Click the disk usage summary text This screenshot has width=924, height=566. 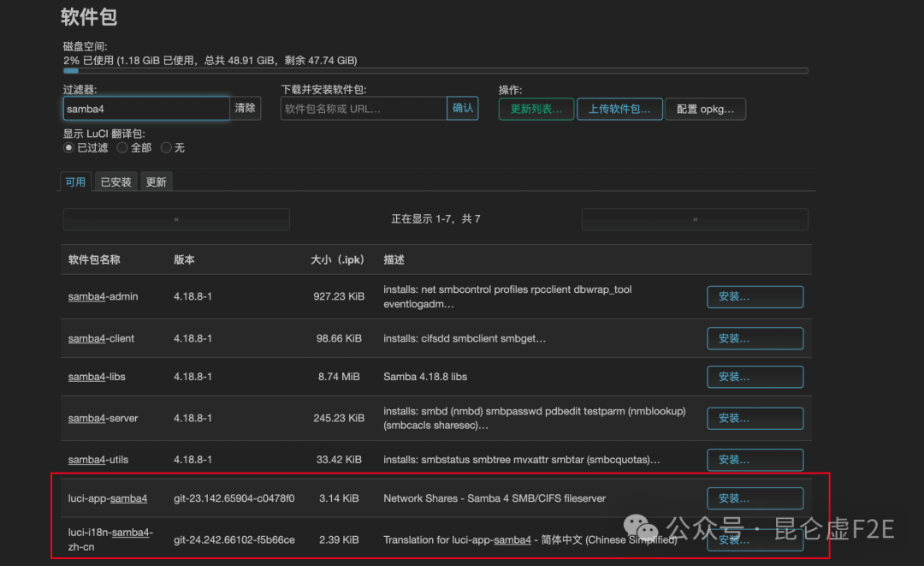coord(210,61)
